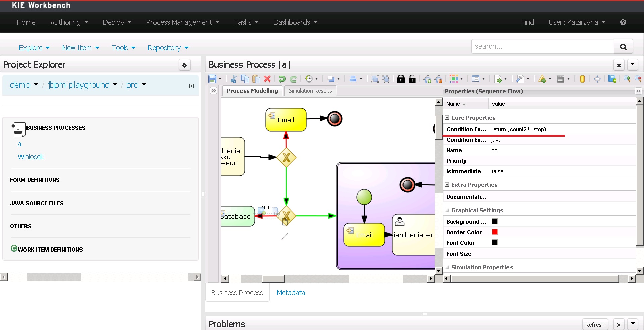The height and width of the screenshot is (330, 644).
Task: Click the Zoom in magnifier icon
Action: 627,79
